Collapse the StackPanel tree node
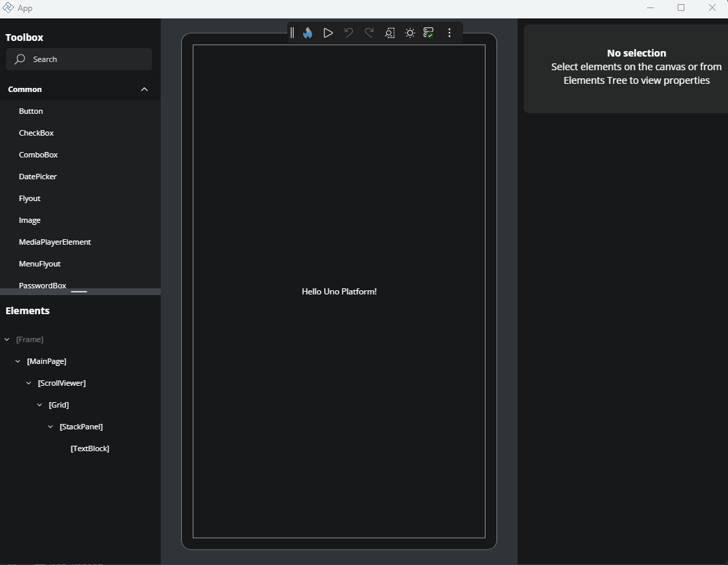 50,426
